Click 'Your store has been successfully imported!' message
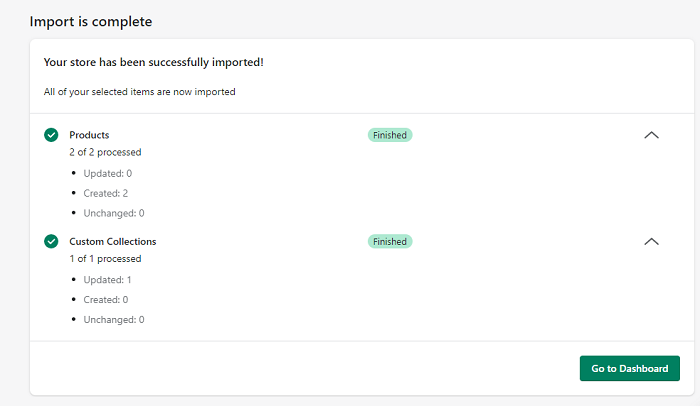700x406 pixels. (x=154, y=62)
